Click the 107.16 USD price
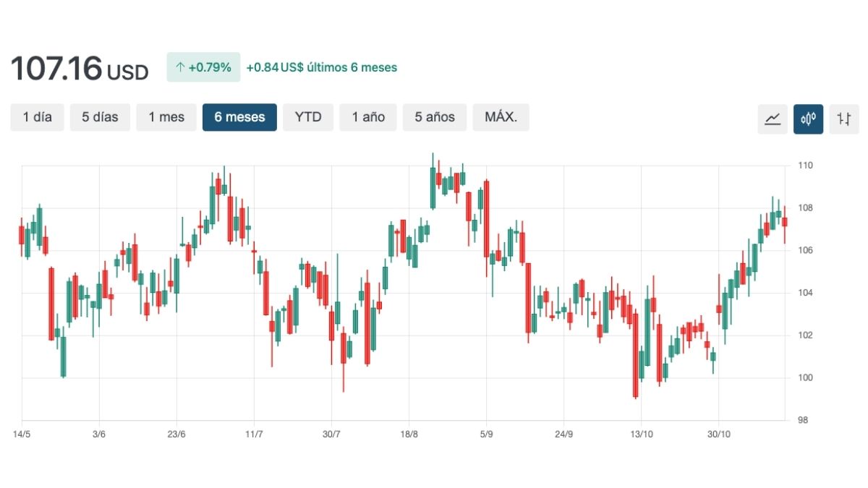 tap(79, 69)
